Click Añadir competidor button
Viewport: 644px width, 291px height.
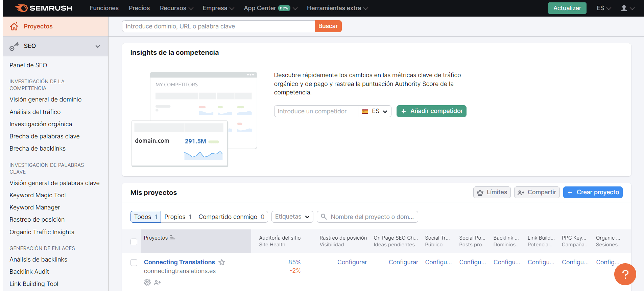[x=431, y=111]
